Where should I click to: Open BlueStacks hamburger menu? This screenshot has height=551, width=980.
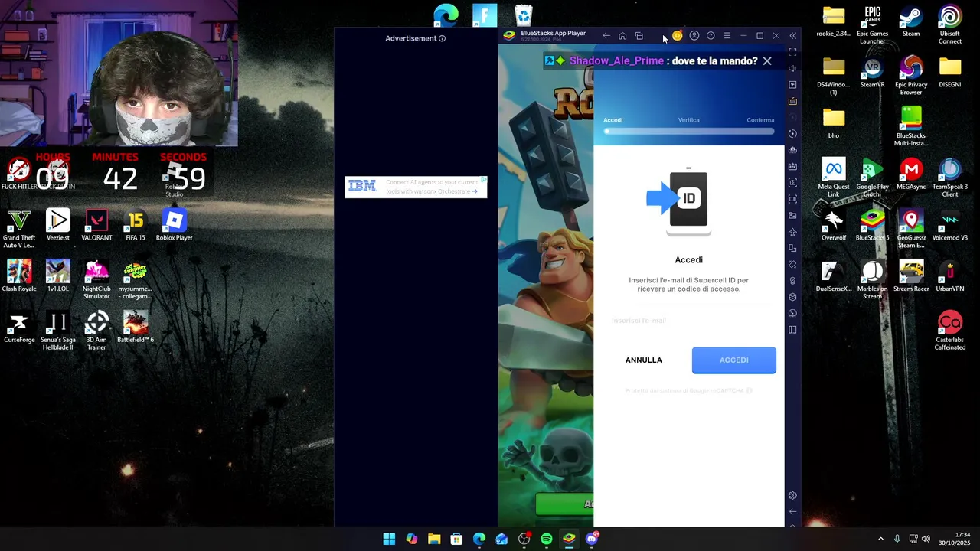[x=727, y=36]
